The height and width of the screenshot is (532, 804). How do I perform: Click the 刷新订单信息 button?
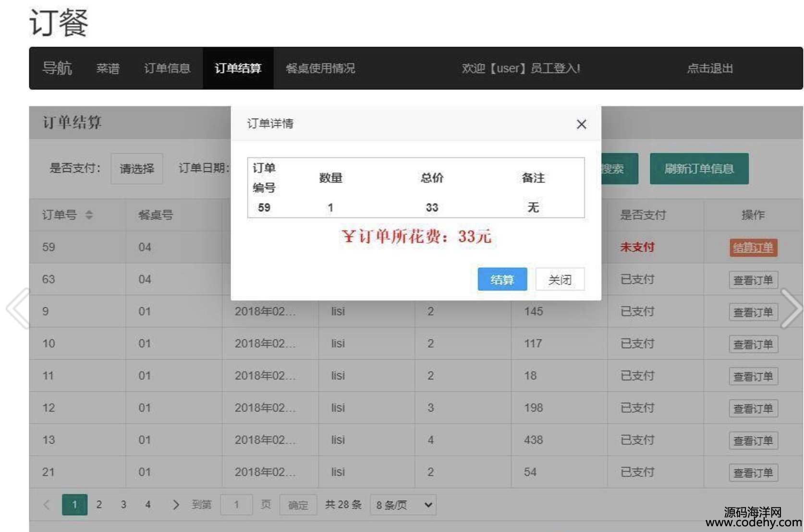pyautogui.click(x=699, y=169)
